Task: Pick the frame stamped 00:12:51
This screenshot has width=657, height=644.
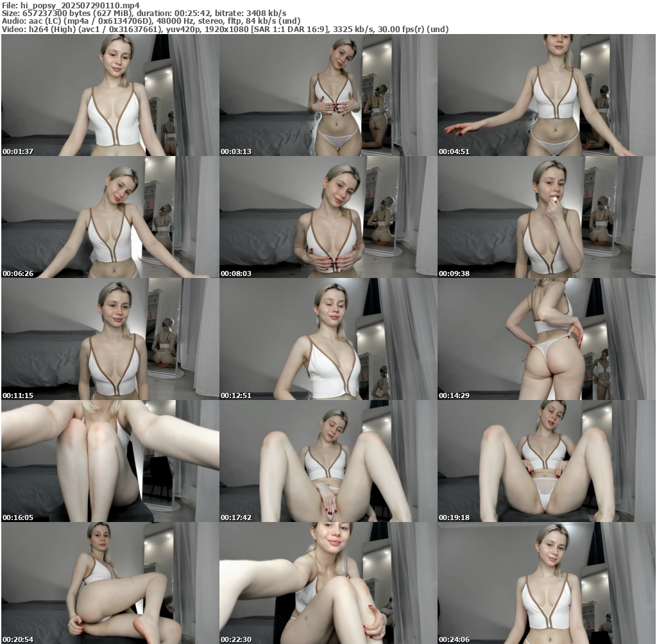Action: 328,339
